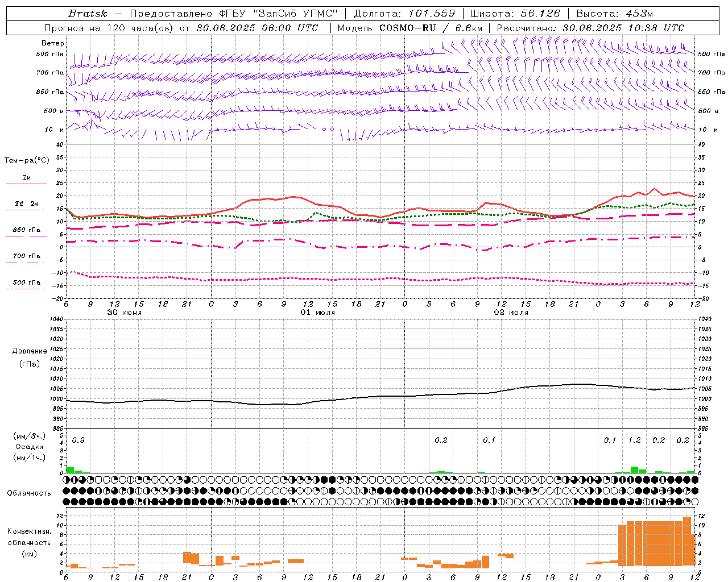Click the (мм/3ч.) precipitation unit label
The width and height of the screenshot is (728, 582).
tap(29, 436)
